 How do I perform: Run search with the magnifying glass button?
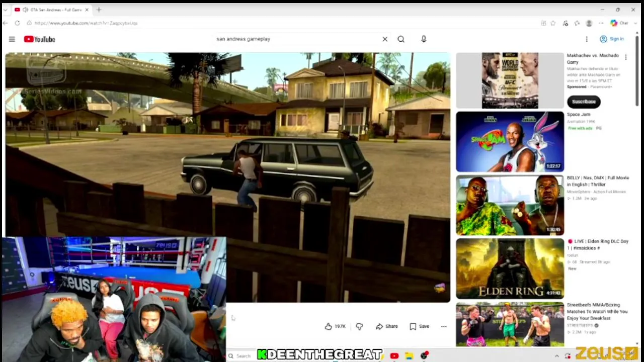click(x=401, y=39)
